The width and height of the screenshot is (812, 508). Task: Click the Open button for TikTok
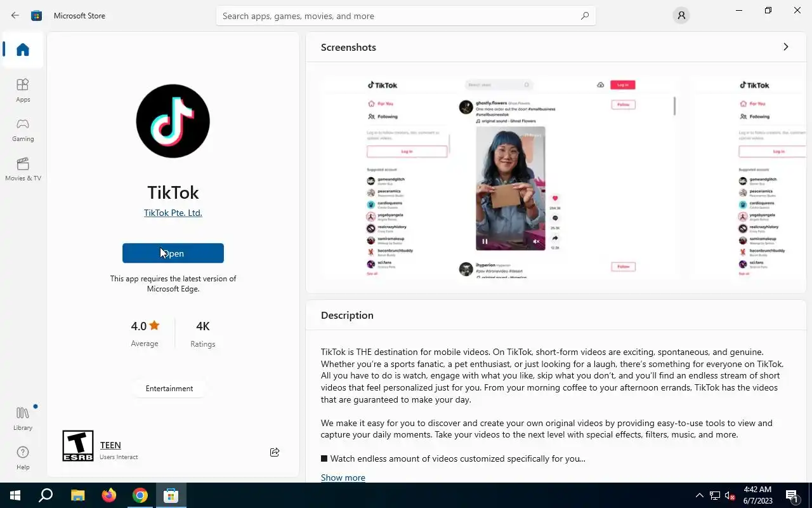173,253
